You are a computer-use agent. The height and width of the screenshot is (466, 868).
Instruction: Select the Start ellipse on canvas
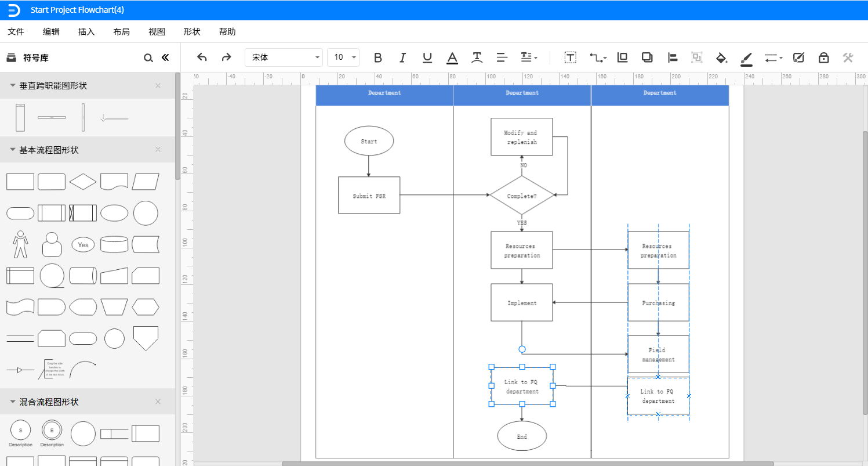click(x=369, y=141)
